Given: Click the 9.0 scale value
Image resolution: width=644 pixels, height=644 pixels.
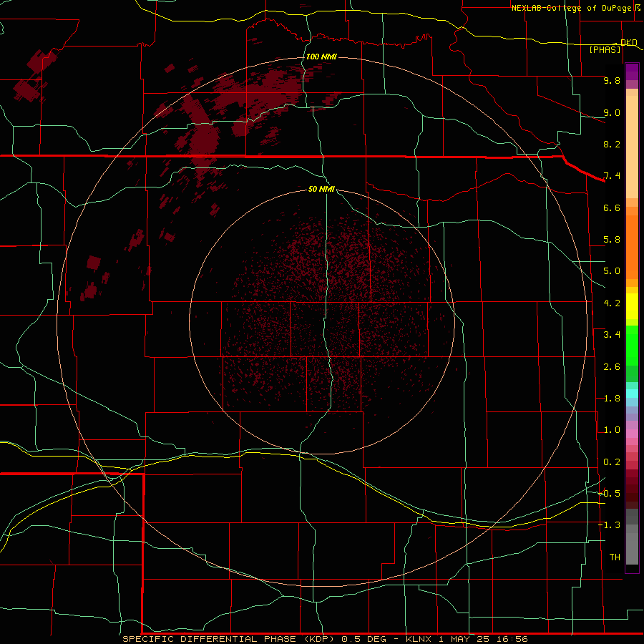Looking at the screenshot, I should click(x=612, y=112).
